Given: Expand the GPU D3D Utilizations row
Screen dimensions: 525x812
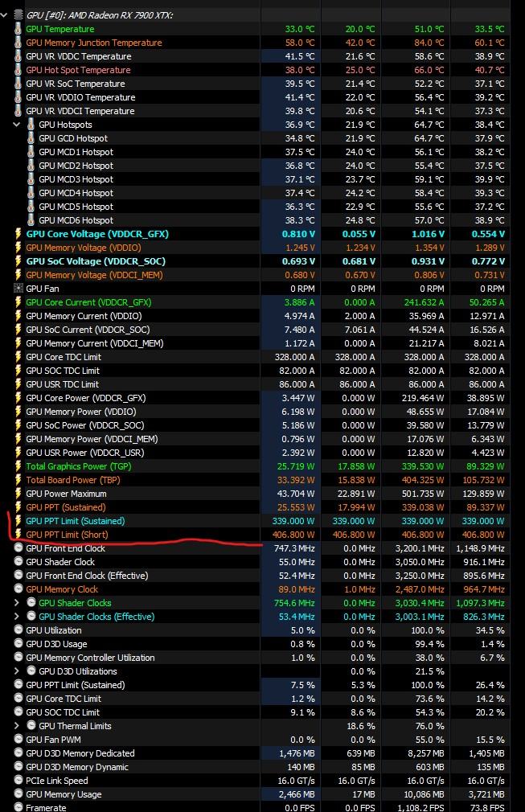Looking at the screenshot, I should 17,671.
